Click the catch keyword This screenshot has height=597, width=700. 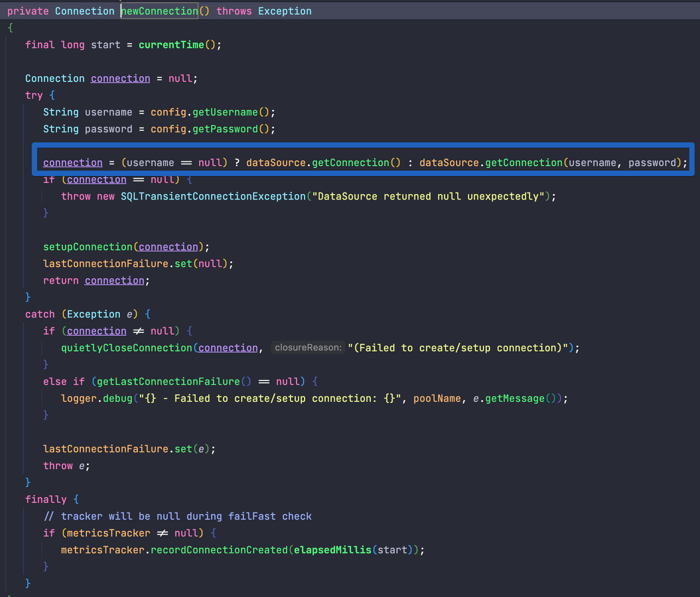[x=40, y=314]
